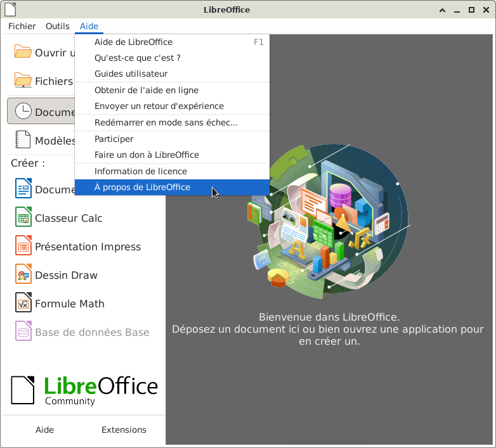Choose Envoyer un retour d'expérience
This screenshot has width=496, height=448.
(x=172, y=106)
